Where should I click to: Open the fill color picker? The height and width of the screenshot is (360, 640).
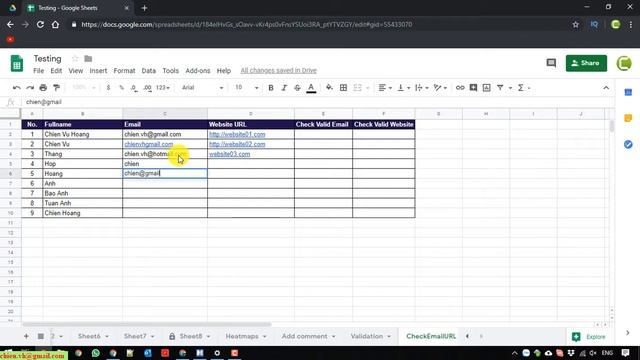click(329, 88)
